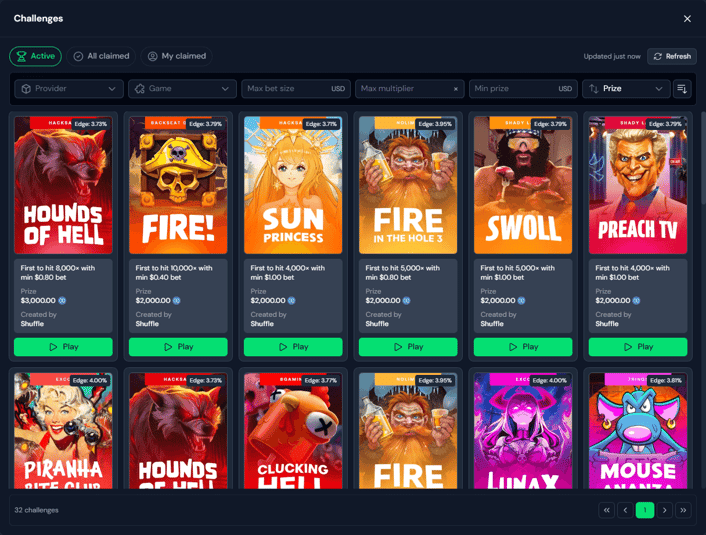
Task: Open Fire in the Hole 3 top-row thumbnail
Action: (x=408, y=185)
